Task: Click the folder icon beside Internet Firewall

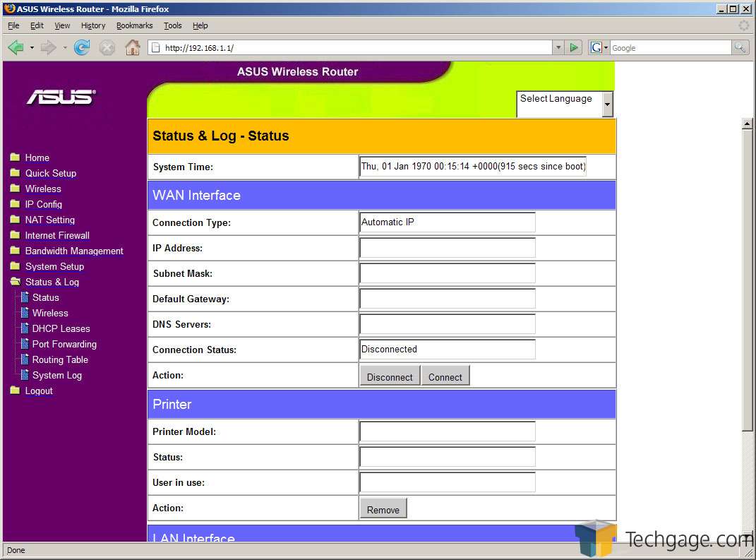Action: click(15, 235)
